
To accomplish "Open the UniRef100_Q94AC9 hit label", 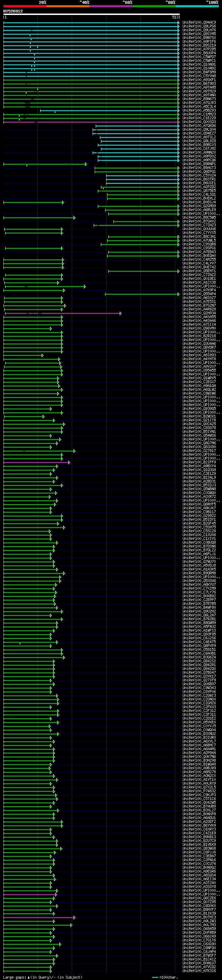I will 199,23.
